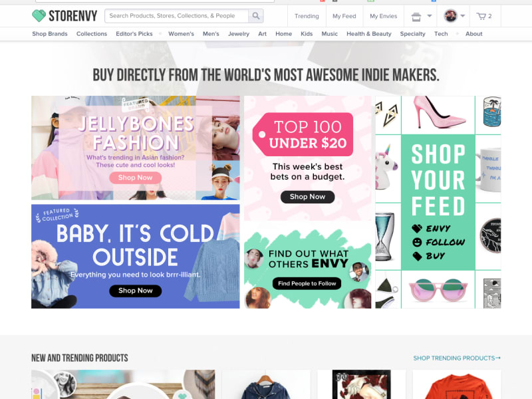The width and height of the screenshot is (532, 399).
Task: Open Shop Trending Products link
Action: point(457,358)
